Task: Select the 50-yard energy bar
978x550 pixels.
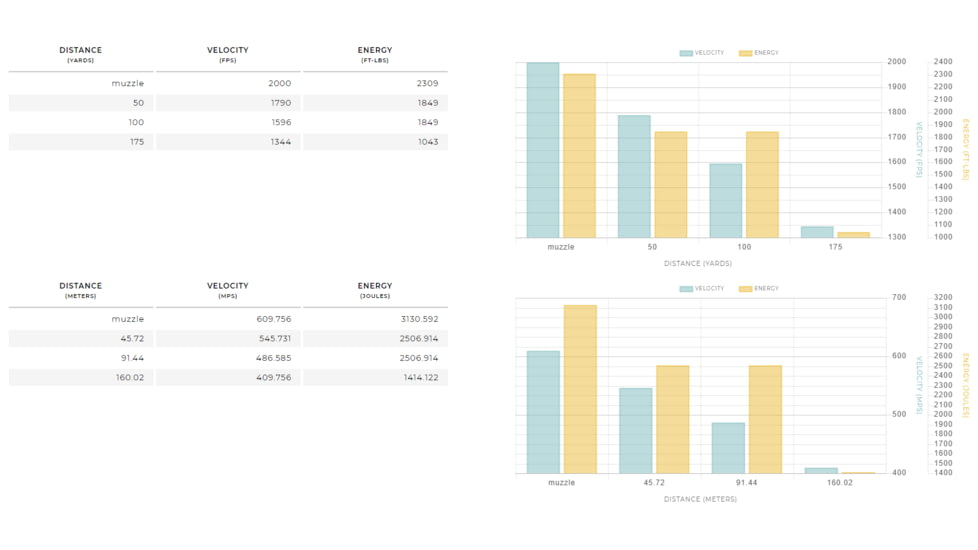Action: [671, 185]
